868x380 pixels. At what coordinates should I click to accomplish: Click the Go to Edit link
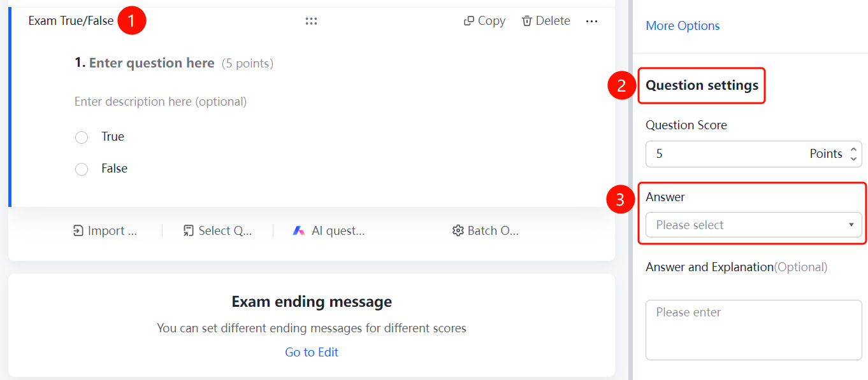point(312,352)
